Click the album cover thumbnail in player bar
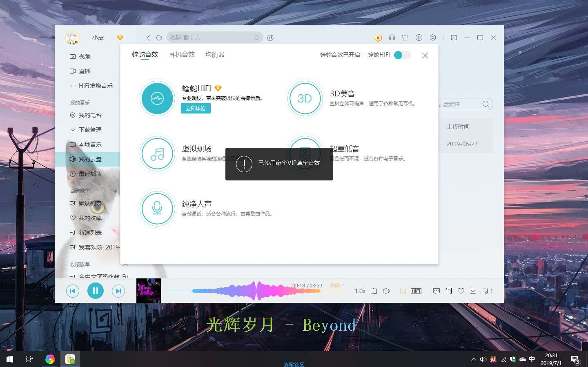This screenshot has height=367, width=588. pyautogui.click(x=149, y=291)
